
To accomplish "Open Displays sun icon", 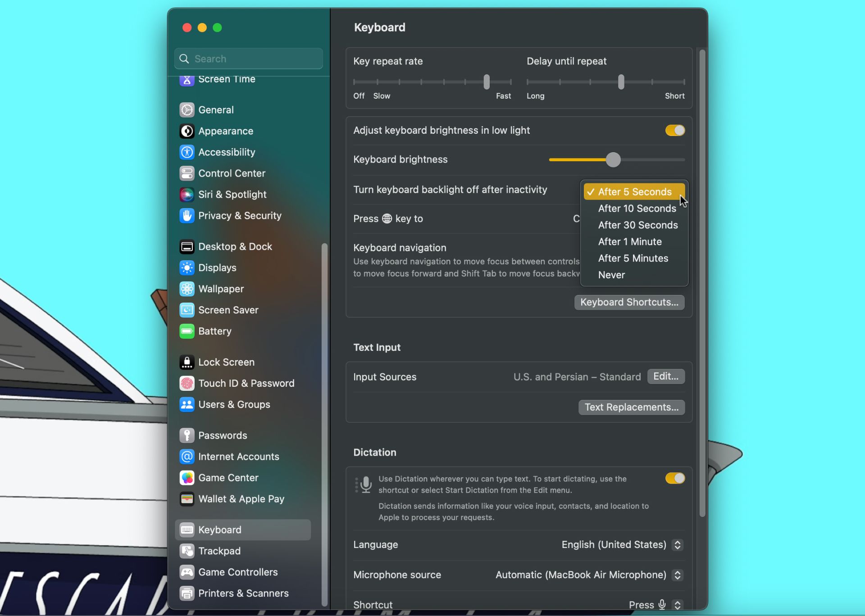I will [x=187, y=268].
